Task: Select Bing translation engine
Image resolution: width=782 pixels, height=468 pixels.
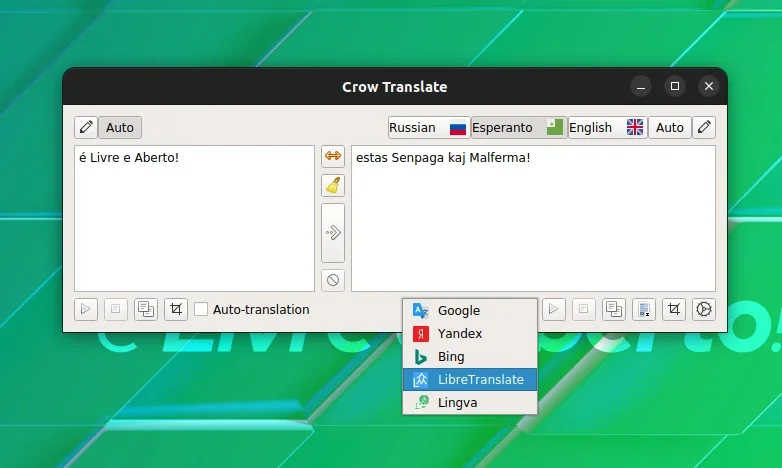Action: coord(470,356)
